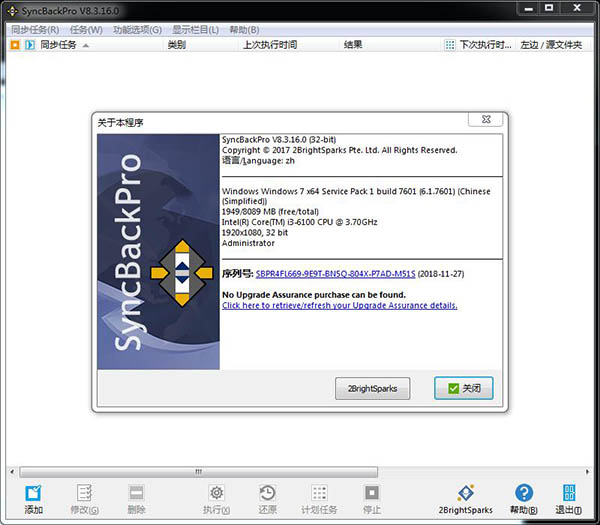The image size is (600, 525).
Task: Close the 关于本程序 dialog with X
Action: click(x=485, y=119)
